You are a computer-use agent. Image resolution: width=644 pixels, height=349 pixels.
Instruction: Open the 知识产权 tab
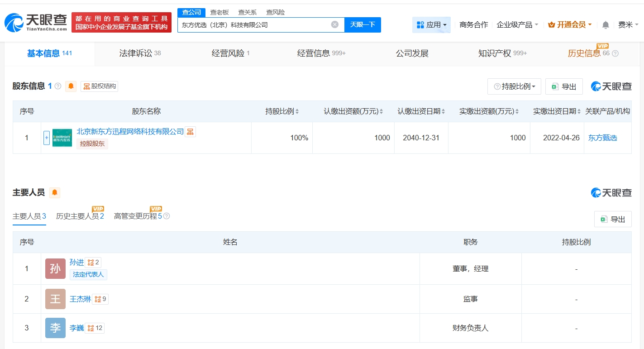point(502,53)
